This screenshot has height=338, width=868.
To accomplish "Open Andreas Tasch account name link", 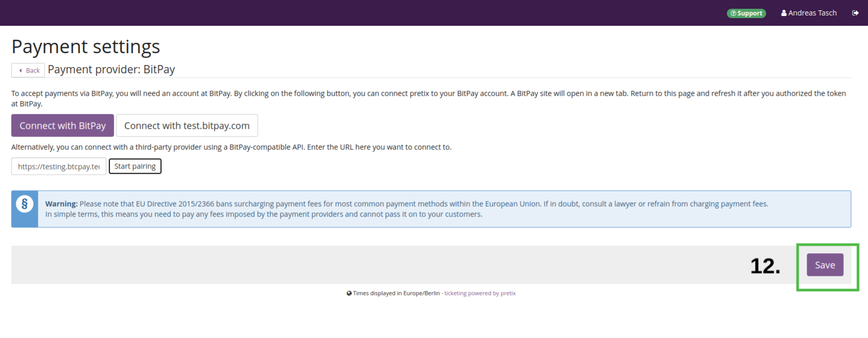I will pyautogui.click(x=812, y=13).
